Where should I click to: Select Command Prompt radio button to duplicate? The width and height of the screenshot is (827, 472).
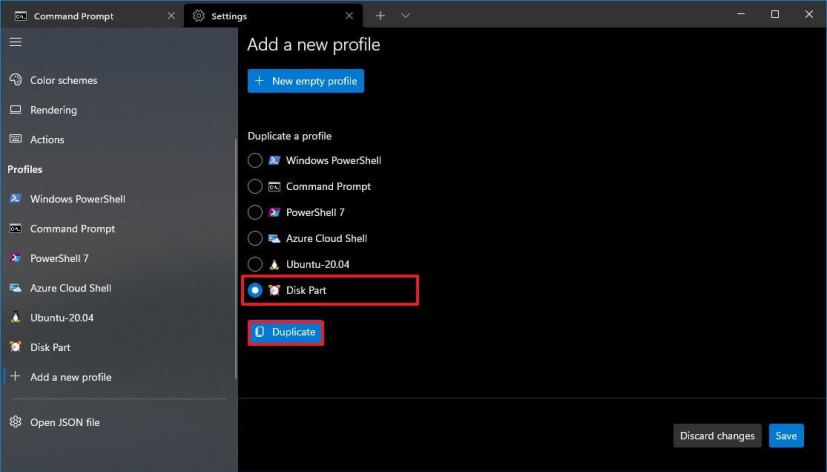(x=255, y=186)
